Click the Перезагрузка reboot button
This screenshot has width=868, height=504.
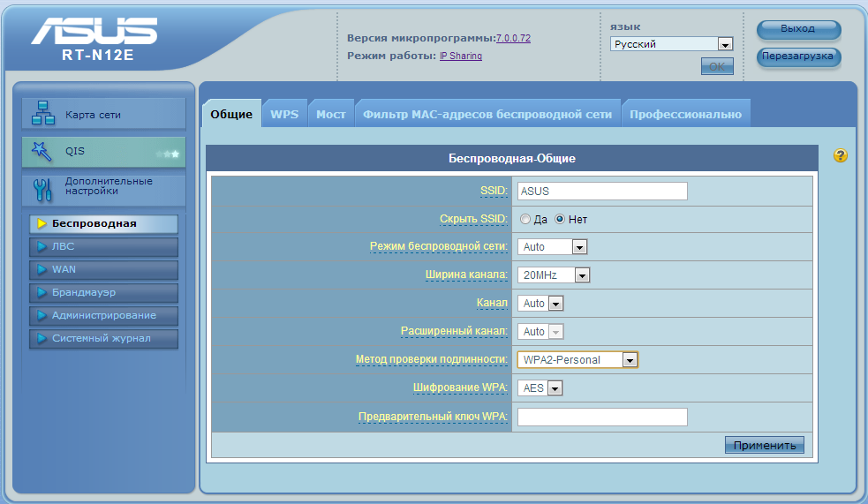798,56
